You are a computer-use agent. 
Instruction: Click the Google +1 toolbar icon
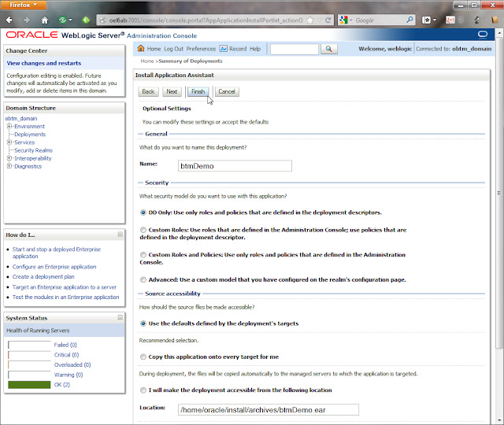point(450,20)
